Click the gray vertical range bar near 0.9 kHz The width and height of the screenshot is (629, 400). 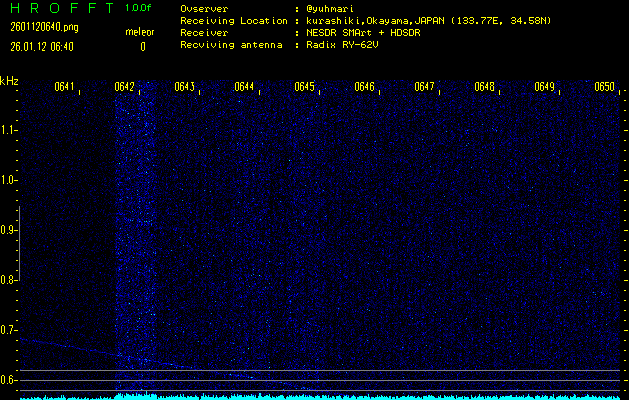click(x=19, y=243)
